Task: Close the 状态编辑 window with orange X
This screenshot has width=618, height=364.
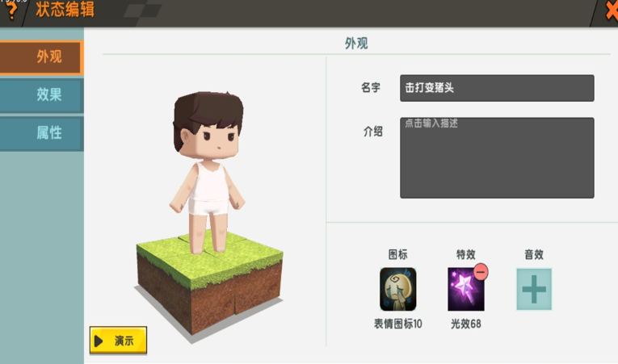Action: coord(611,10)
